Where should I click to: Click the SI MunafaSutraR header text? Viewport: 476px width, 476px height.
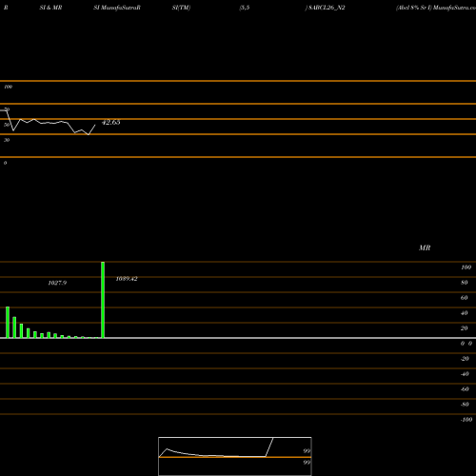point(117,8)
